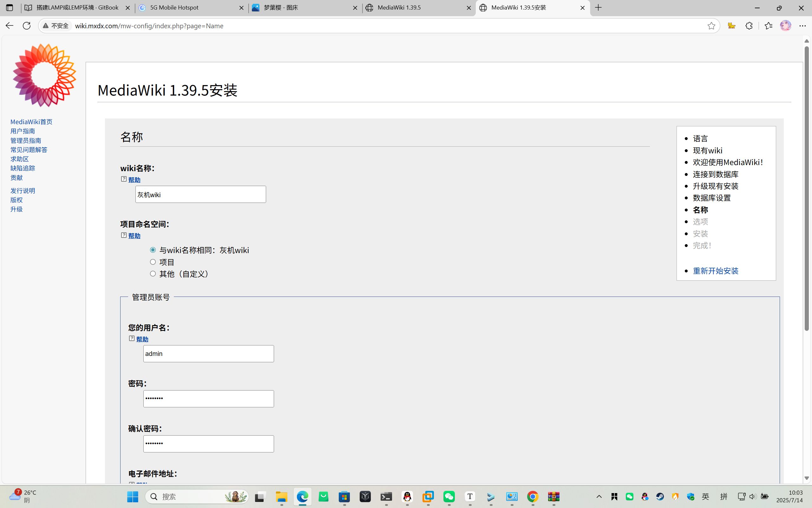Click the page vertical scrollbar thumb
The width and height of the screenshot is (812, 508).
tap(807, 188)
